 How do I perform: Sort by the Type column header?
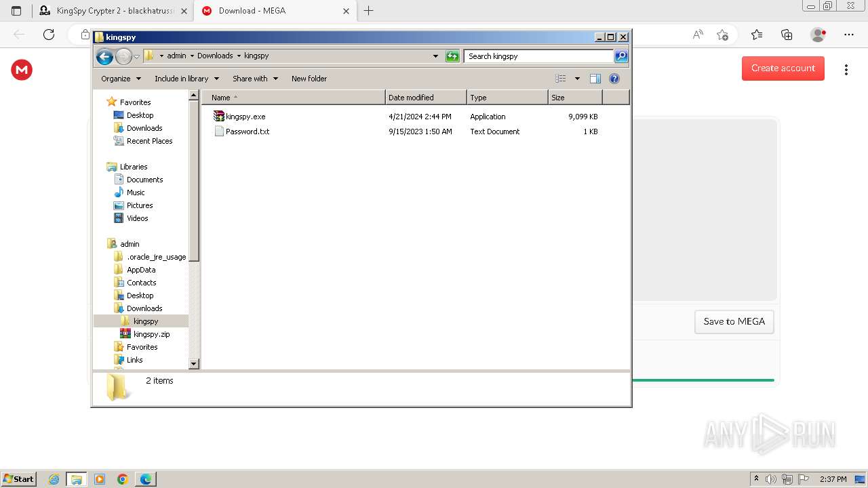point(507,98)
